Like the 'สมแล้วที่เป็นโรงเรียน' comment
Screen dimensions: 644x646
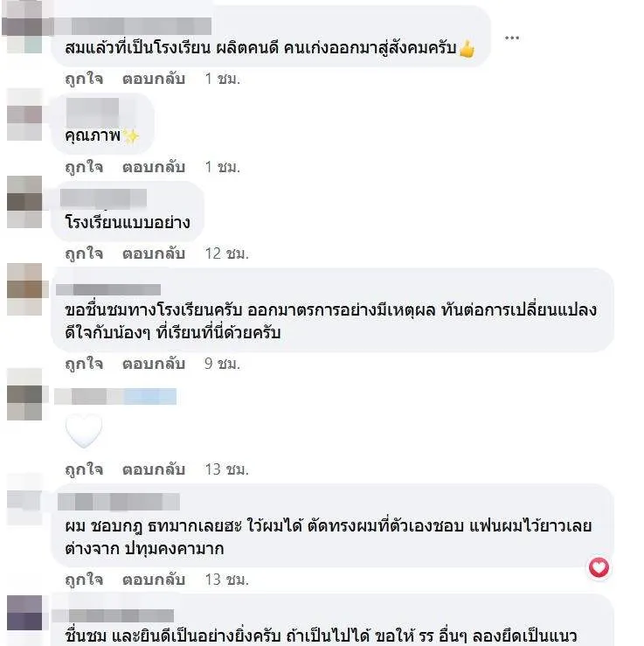tap(84, 79)
